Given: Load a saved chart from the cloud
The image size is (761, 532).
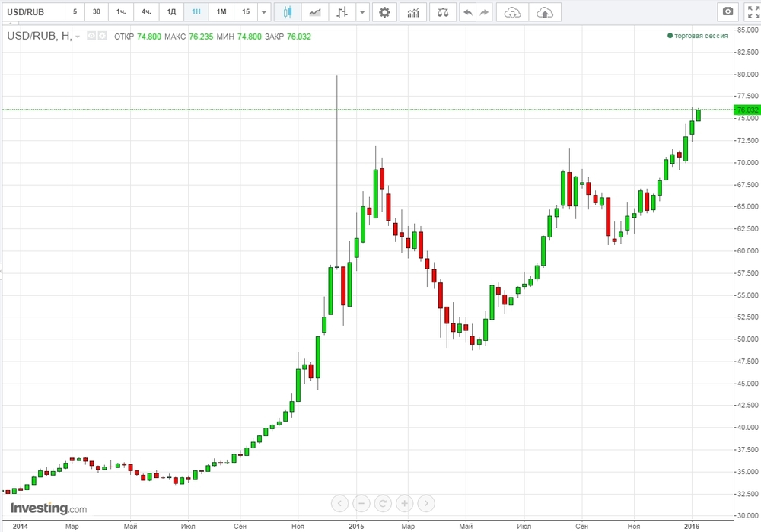Looking at the screenshot, I should (x=515, y=12).
